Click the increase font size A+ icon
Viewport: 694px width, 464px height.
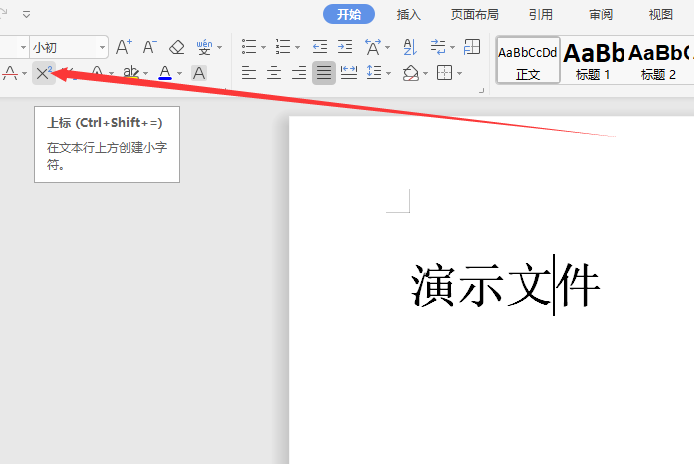point(123,47)
